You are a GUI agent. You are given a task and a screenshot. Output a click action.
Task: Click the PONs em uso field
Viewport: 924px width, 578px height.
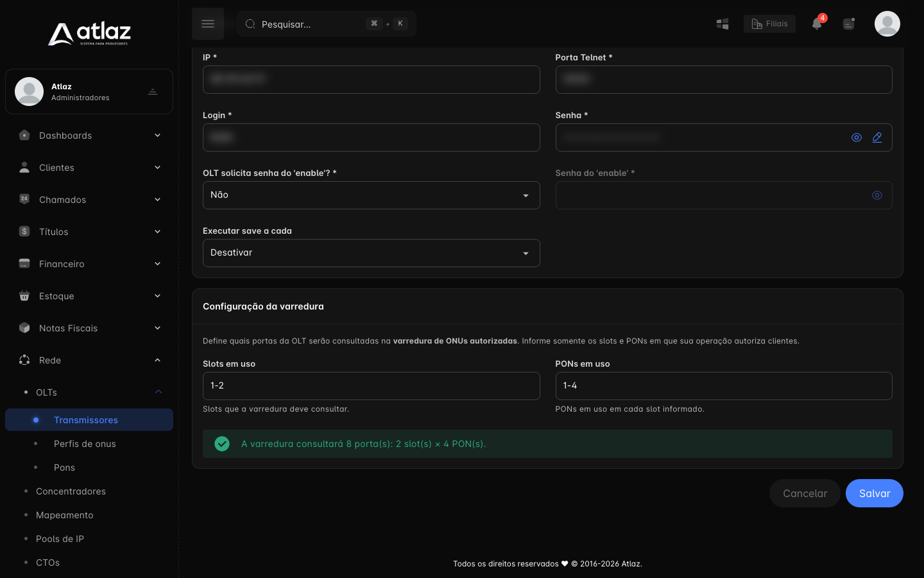[724, 386]
